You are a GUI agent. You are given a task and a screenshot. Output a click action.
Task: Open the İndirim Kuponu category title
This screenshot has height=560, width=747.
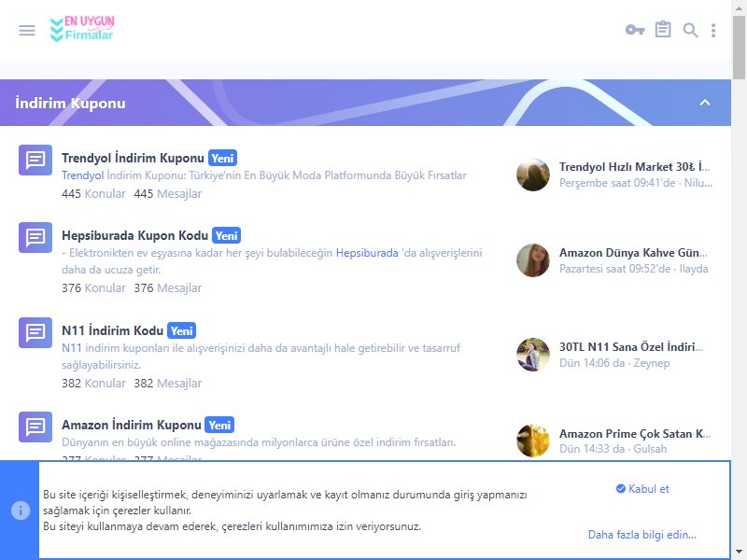pyautogui.click(x=71, y=103)
